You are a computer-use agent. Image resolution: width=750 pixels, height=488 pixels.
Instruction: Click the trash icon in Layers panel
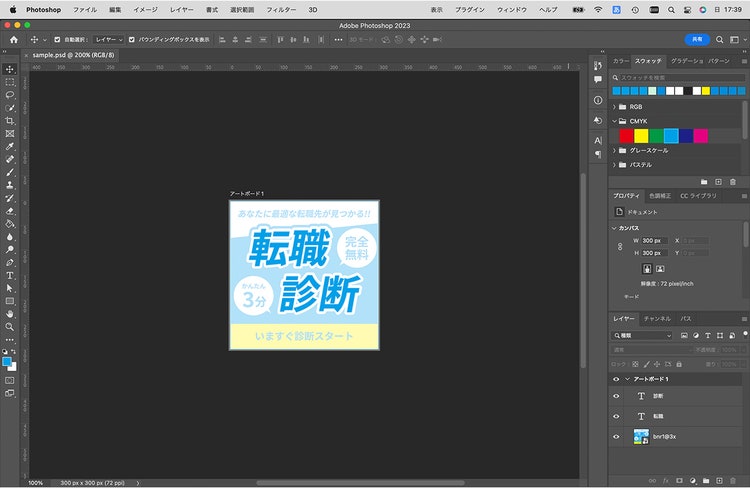733,480
